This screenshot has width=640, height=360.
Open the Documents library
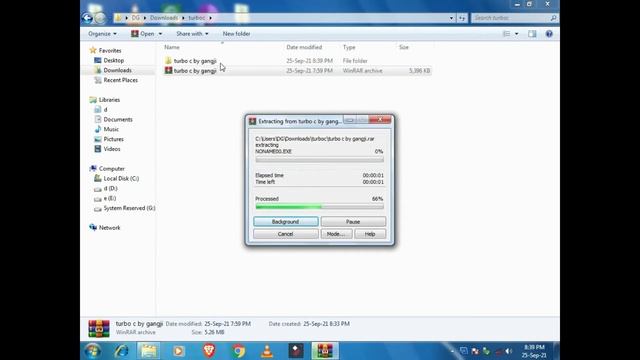[x=118, y=119]
